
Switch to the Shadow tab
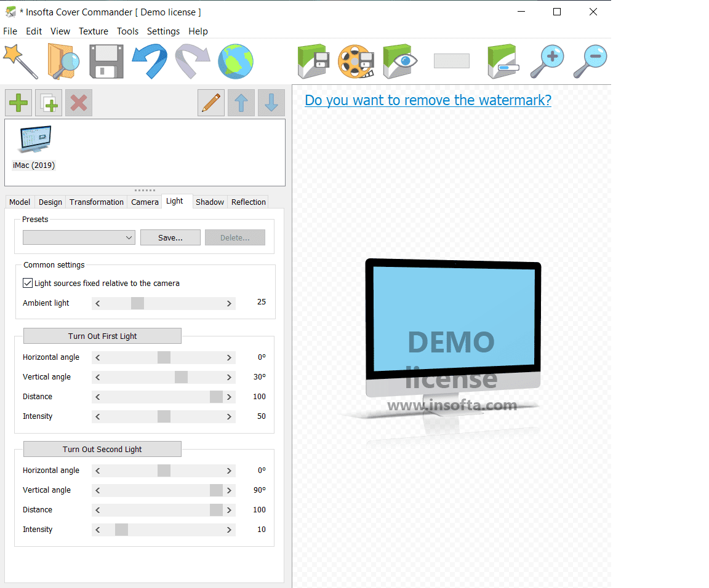coord(210,202)
